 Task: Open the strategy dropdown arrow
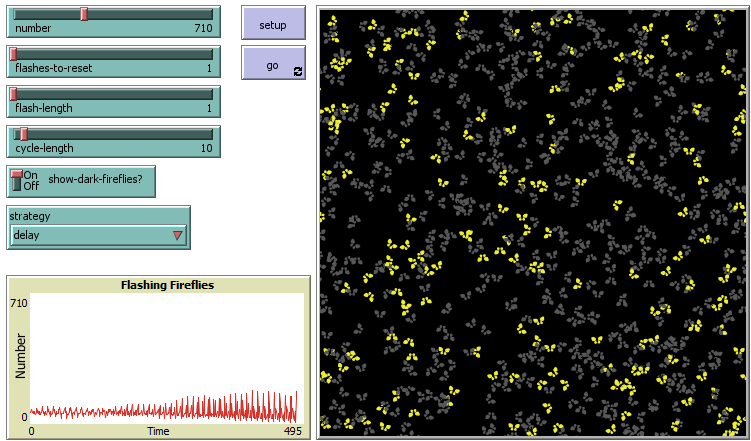(x=178, y=236)
